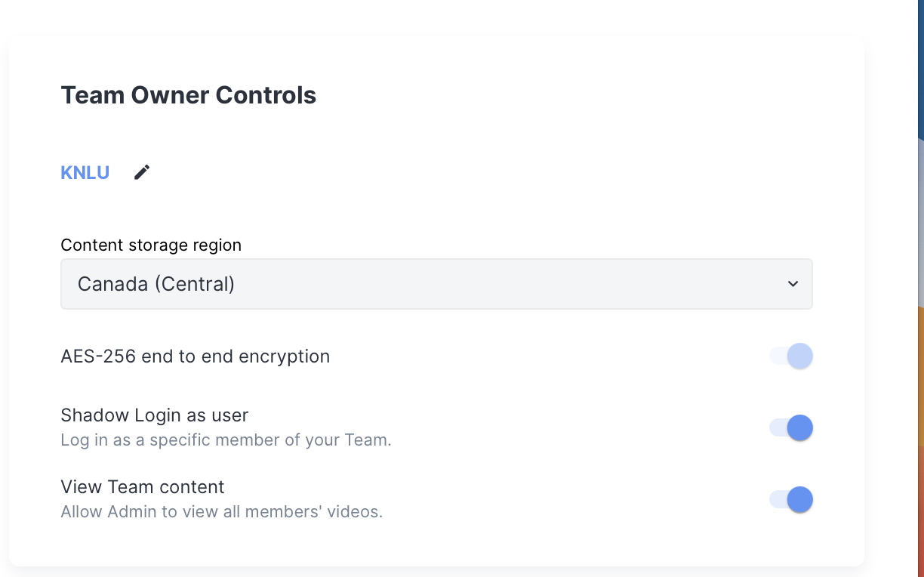
Task: Click the View Team content label
Action: pyautogui.click(x=143, y=486)
